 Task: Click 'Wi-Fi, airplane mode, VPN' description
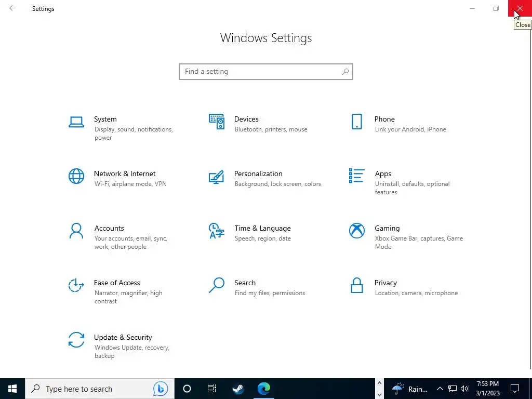pos(130,184)
